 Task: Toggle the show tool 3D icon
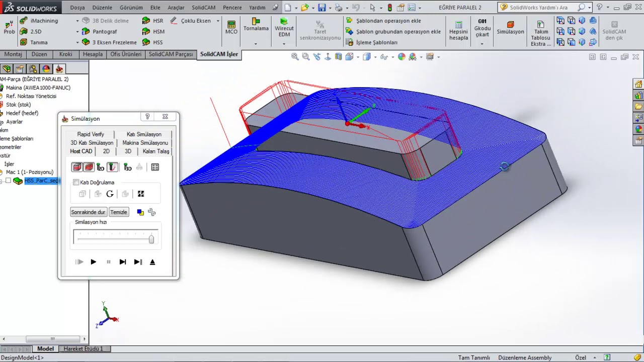click(127, 167)
